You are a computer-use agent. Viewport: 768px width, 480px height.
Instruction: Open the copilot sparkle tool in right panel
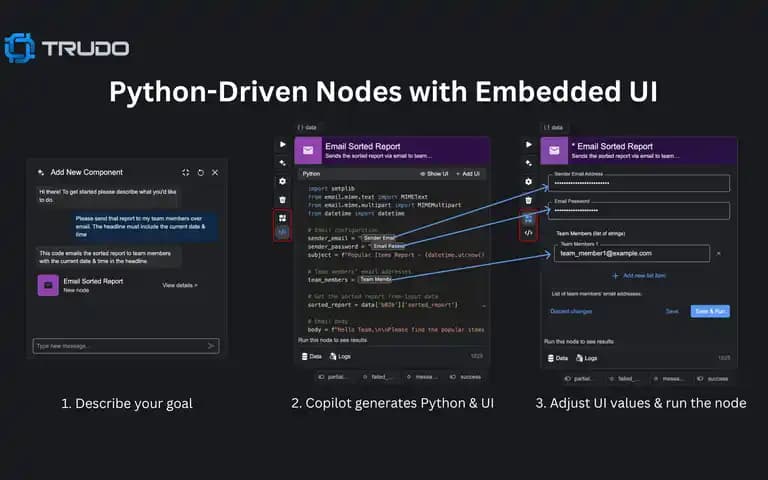tap(528, 163)
